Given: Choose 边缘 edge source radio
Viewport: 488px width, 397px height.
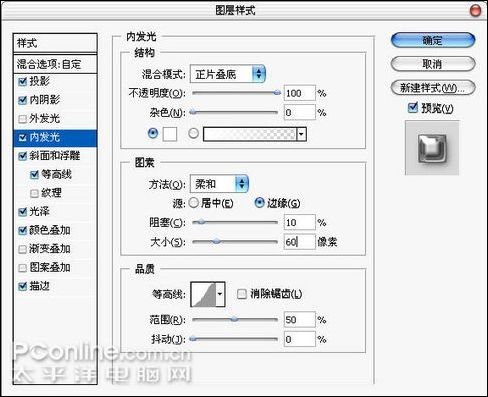Looking at the screenshot, I should coord(259,203).
